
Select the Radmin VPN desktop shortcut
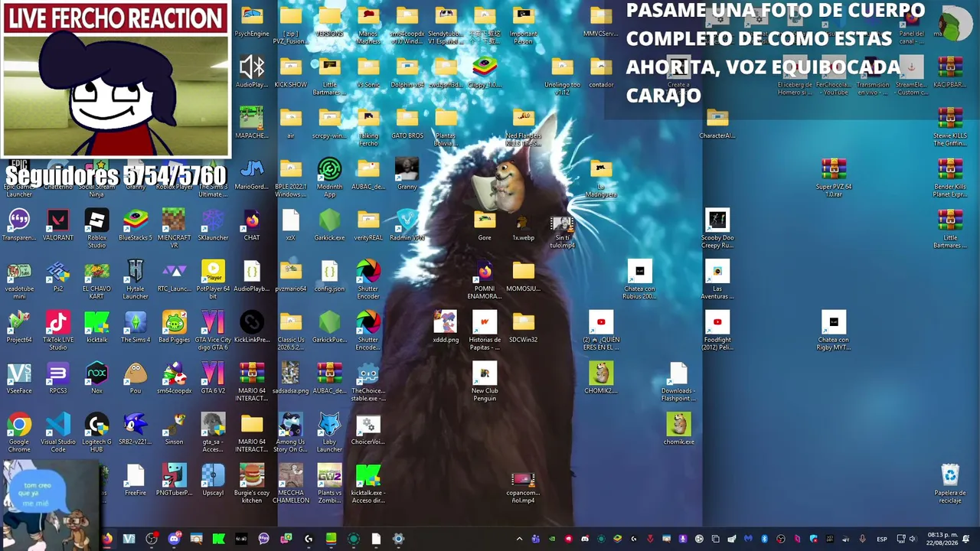pyautogui.click(x=407, y=225)
